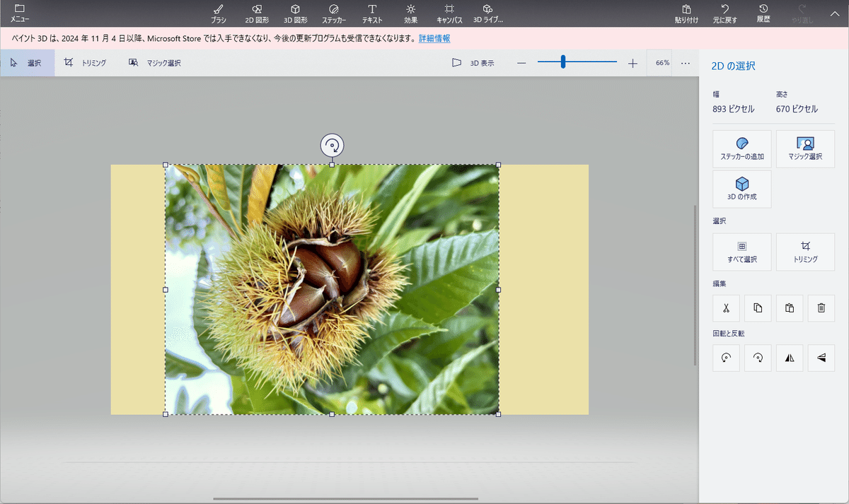Screen dimensions: 849x504
Task: Click the Select all (すべて選択) button
Action: click(741, 252)
